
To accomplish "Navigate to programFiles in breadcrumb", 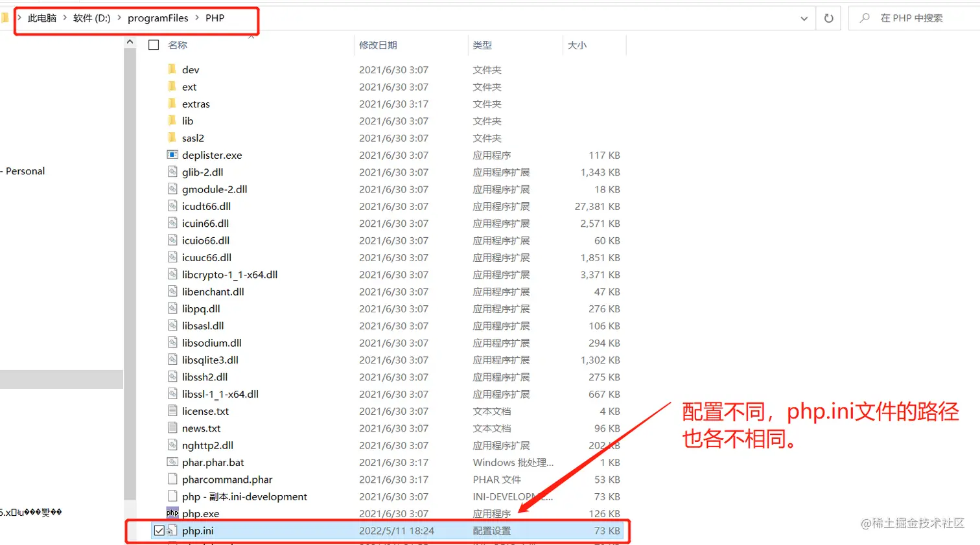I will click(158, 18).
